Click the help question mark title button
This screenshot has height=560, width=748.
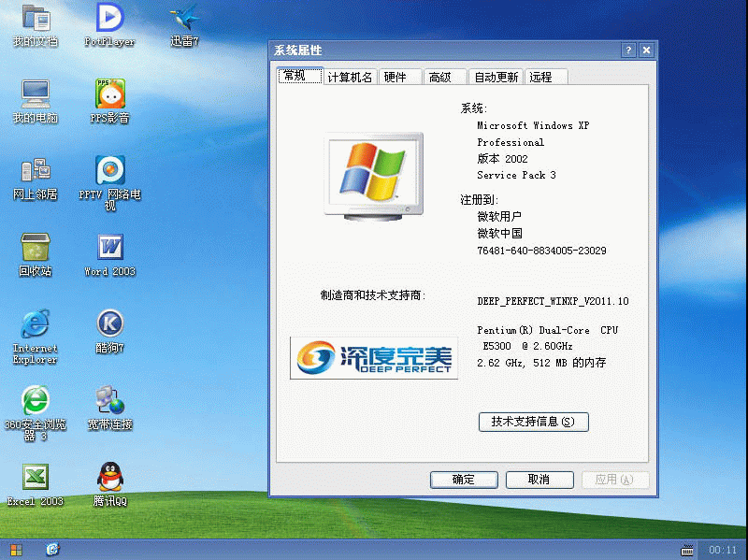click(x=628, y=50)
